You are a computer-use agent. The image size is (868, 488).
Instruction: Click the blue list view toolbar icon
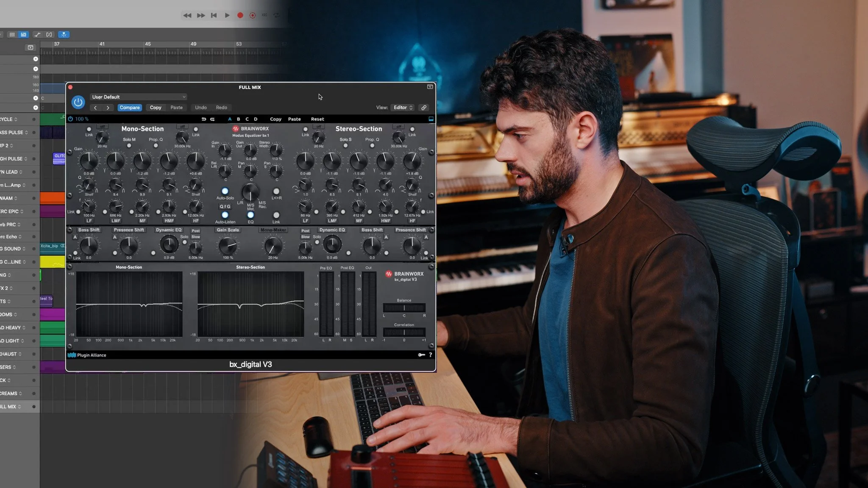point(23,35)
